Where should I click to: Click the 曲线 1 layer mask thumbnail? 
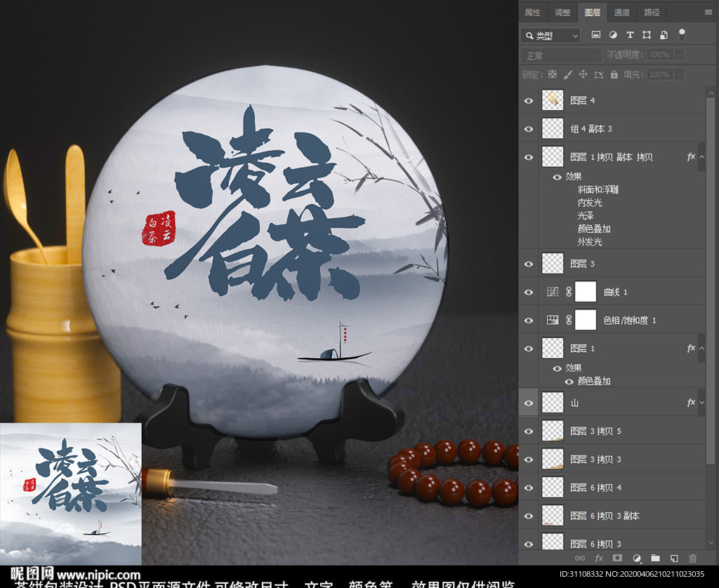coord(586,292)
